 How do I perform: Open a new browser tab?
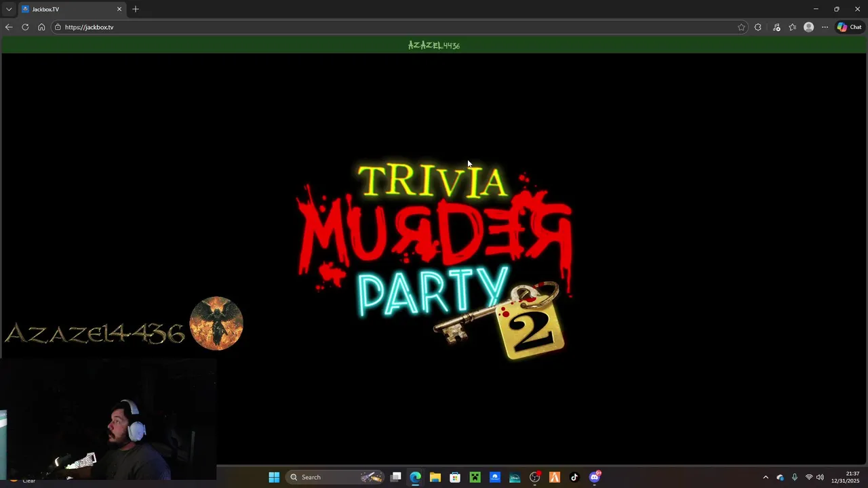136,9
